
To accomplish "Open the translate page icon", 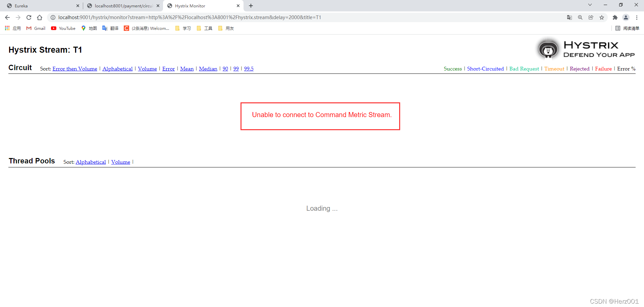I will (x=570, y=17).
